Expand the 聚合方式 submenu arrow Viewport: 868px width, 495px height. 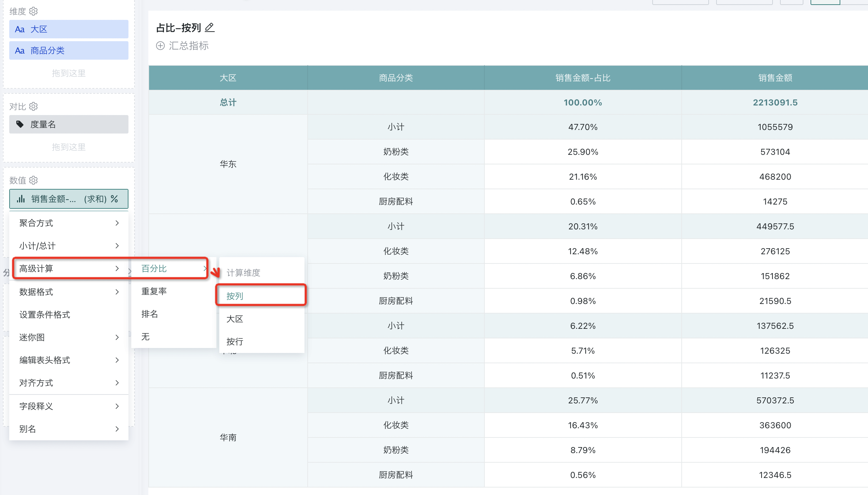click(x=117, y=223)
